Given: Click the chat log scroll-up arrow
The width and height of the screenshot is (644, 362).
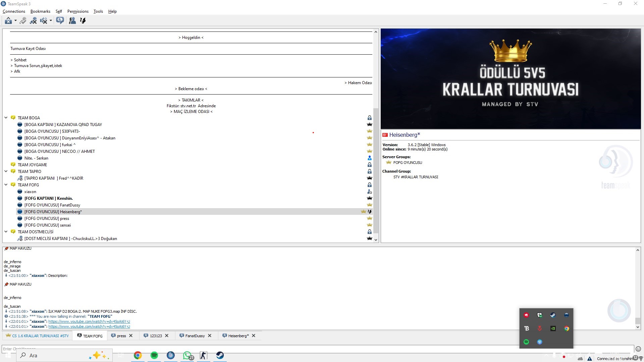Looking at the screenshot, I should tap(638, 250).
